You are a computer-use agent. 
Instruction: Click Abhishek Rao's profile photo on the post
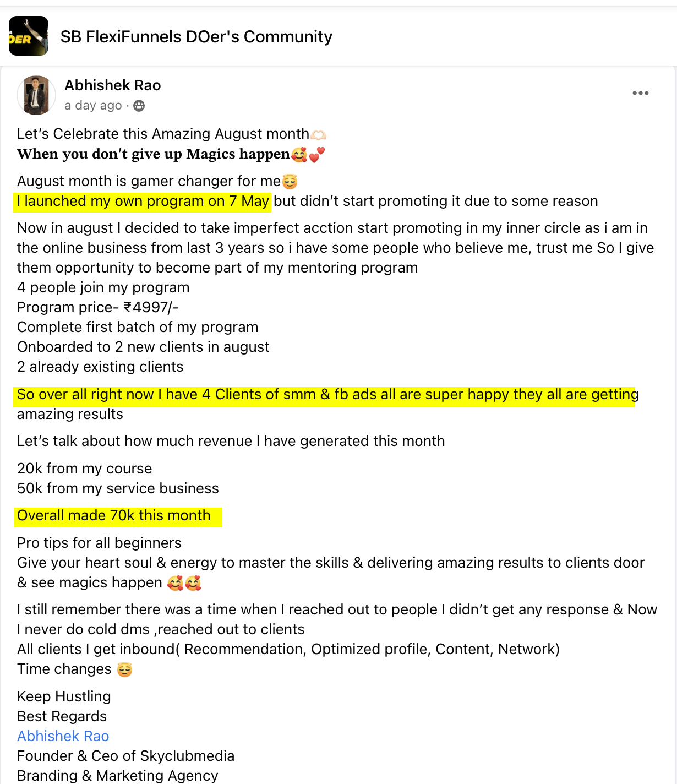pos(36,95)
